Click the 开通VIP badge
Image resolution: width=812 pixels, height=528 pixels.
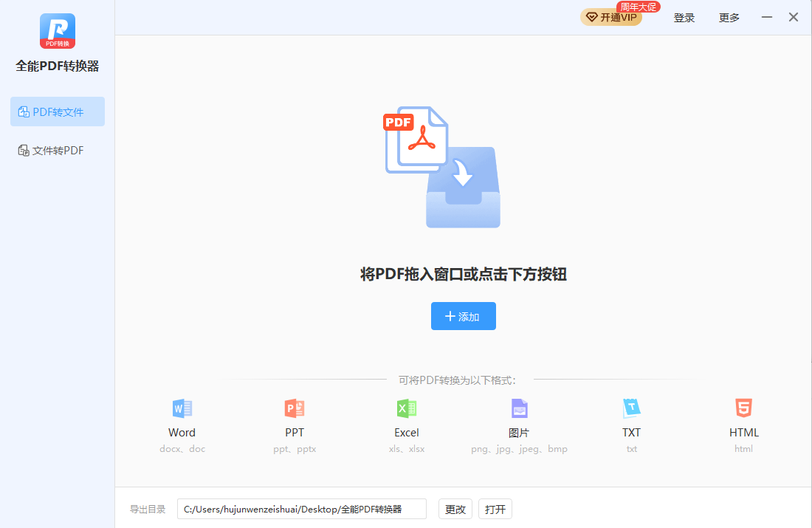(x=611, y=18)
